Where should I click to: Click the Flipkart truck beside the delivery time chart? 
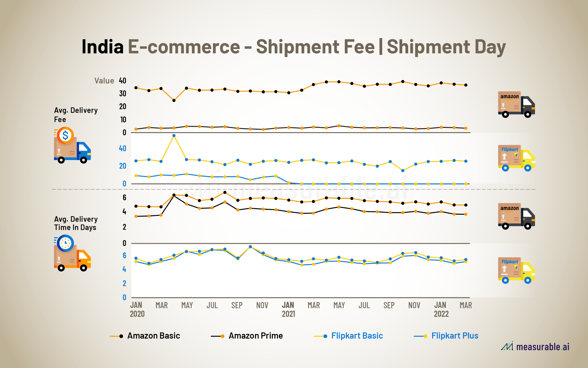(516, 270)
